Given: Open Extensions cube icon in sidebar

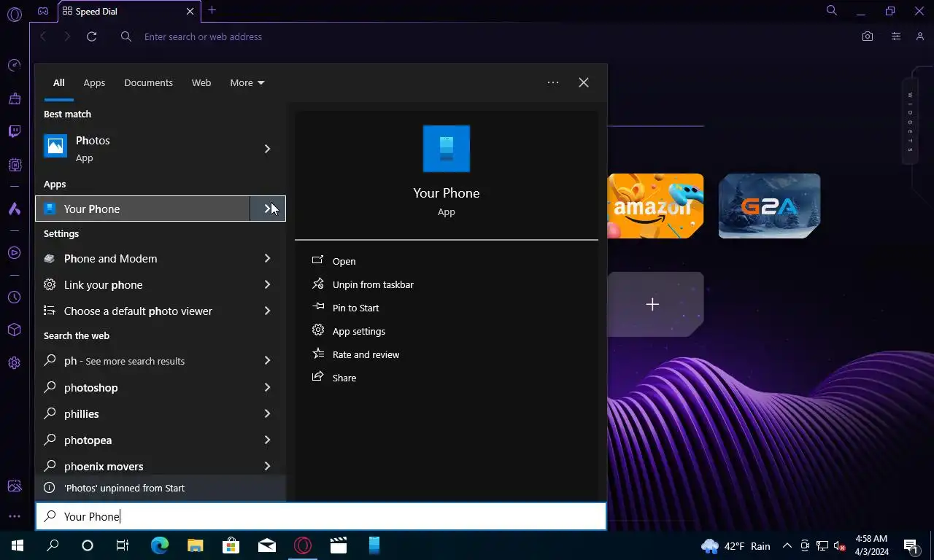Looking at the screenshot, I should pos(14,330).
